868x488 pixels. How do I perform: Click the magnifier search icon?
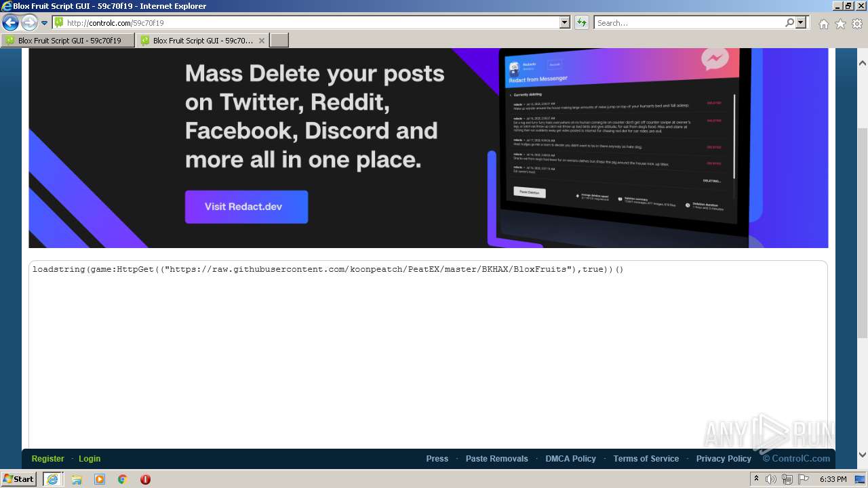coord(789,22)
